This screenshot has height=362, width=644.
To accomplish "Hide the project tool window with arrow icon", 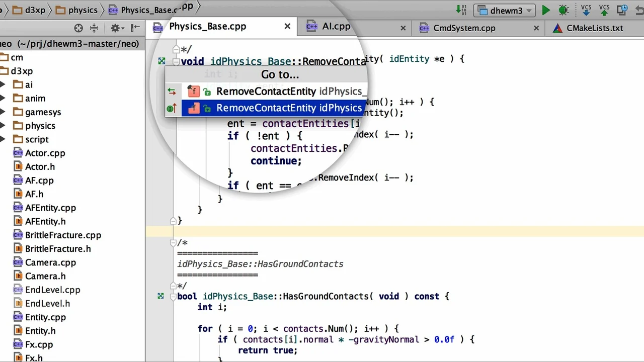I will pos(135,28).
